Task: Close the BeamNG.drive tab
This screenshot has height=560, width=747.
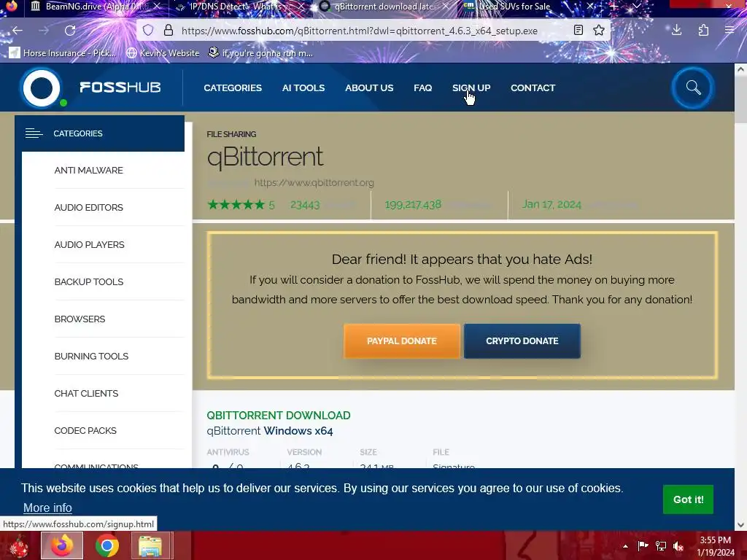Action: (157, 7)
